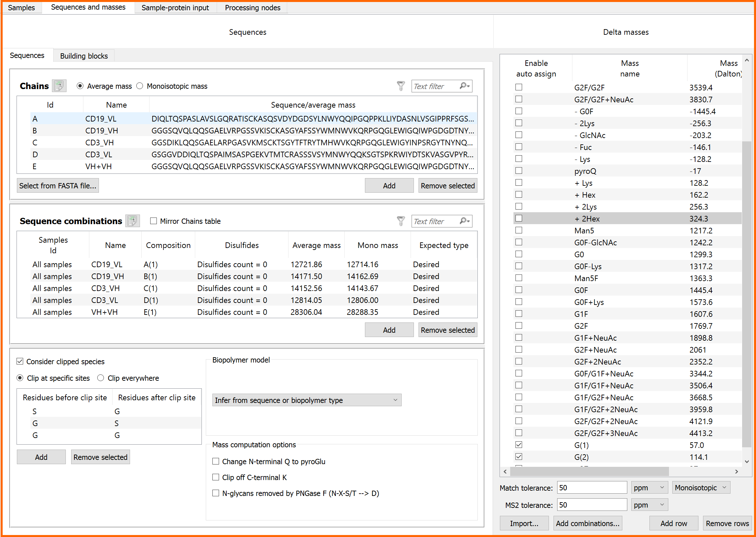The width and height of the screenshot is (756, 537).
Task: Open the MS2 tolerance unit dropdown
Action: (649, 505)
